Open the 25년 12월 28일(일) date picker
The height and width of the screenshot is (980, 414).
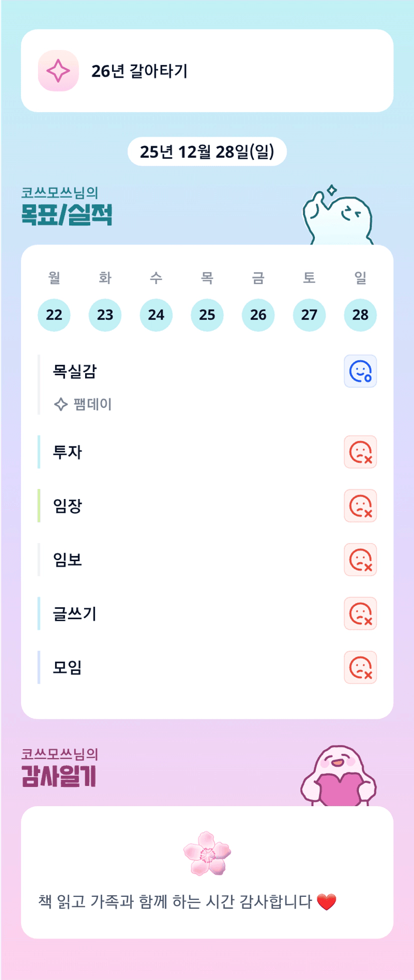point(207,151)
